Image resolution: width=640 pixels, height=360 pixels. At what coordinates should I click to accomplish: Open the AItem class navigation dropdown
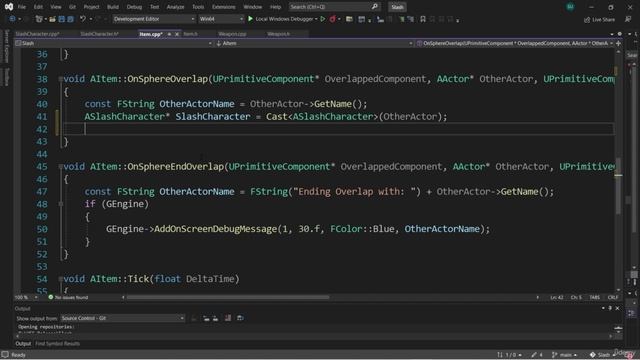pos(313,43)
